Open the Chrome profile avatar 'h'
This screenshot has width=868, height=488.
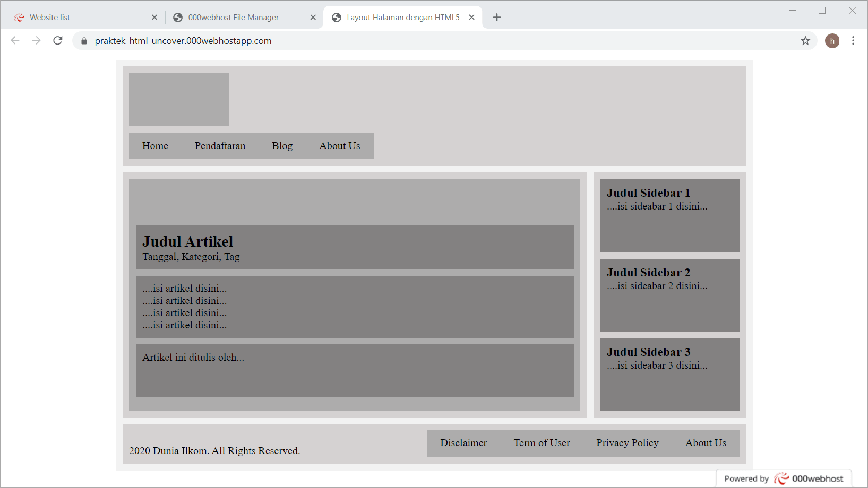(x=832, y=41)
